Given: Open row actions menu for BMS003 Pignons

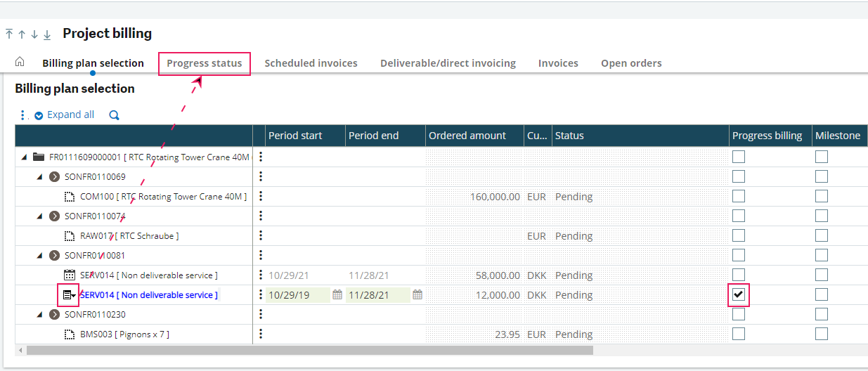Looking at the screenshot, I should click(261, 334).
